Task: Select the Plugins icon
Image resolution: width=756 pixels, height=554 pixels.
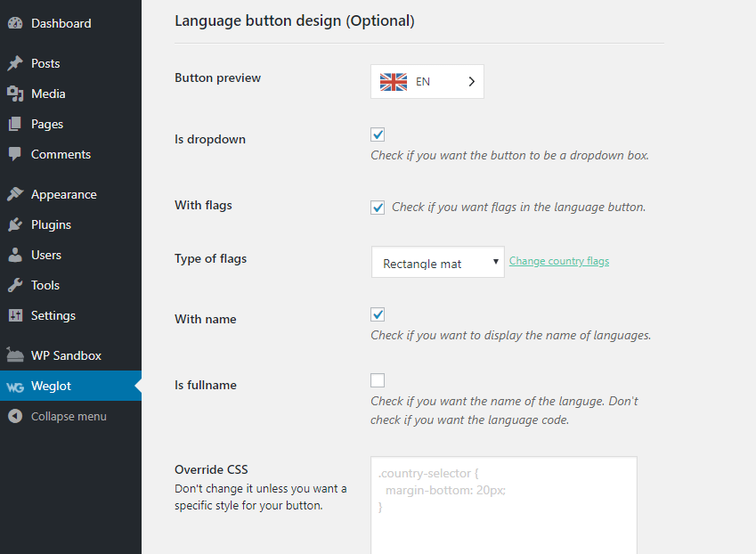Action: (14, 224)
